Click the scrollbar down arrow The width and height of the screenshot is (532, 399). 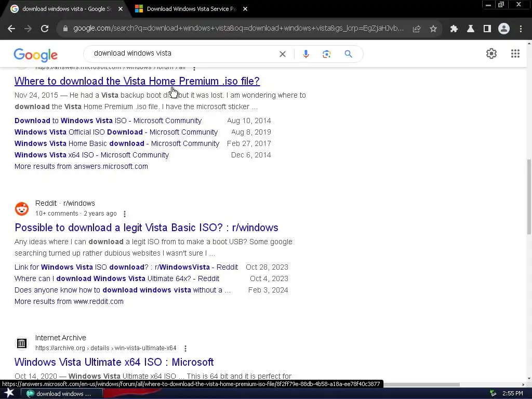click(x=529, y=379)
